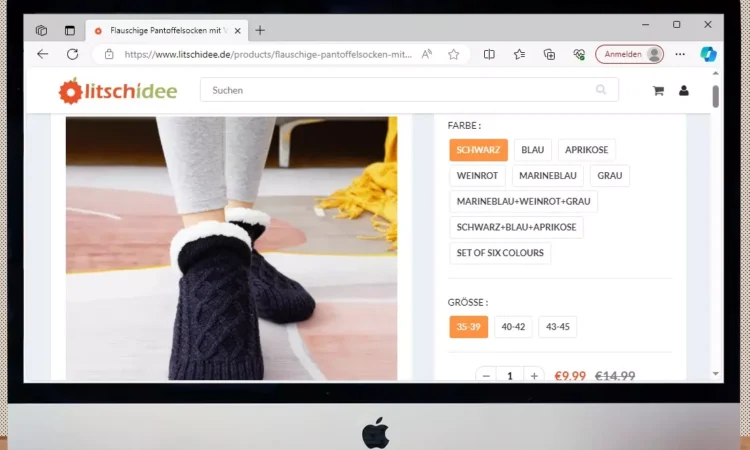Click the page vertical scrollbar thumb
The image size is (750, 450).
tap(716, 97)
